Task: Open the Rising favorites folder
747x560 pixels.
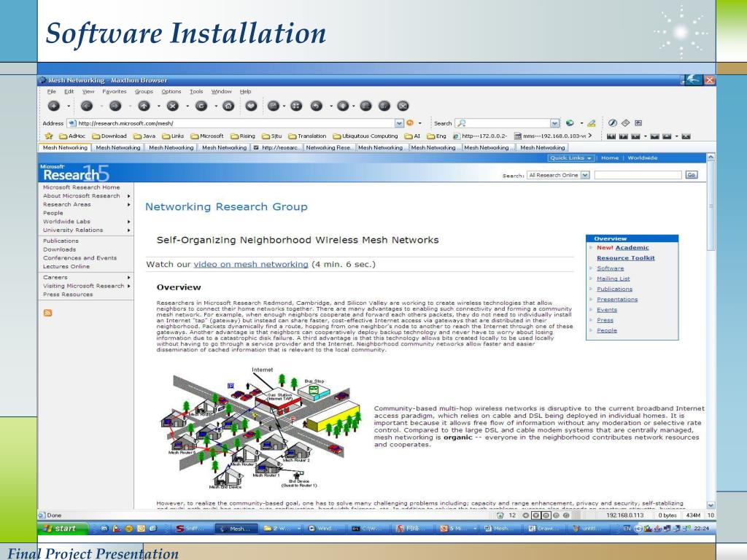Action: pyautogui.click(x=242, y=136)
